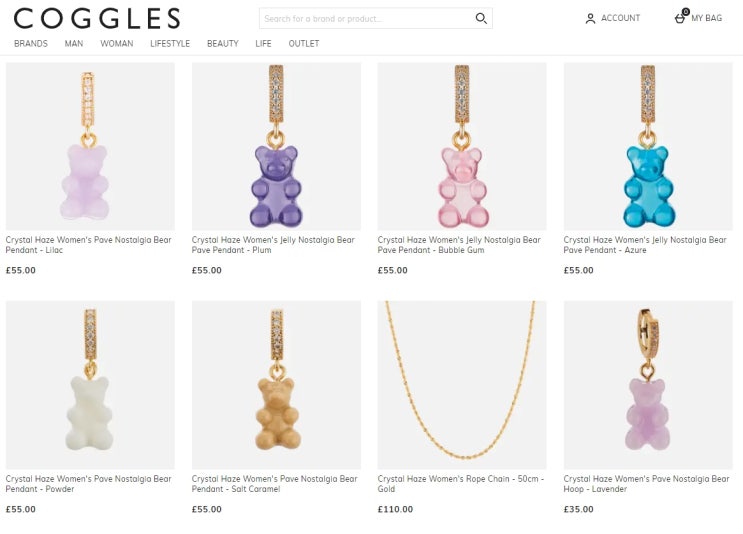
Task: Go to Coggles homepage logo
Action: (97, 18)
